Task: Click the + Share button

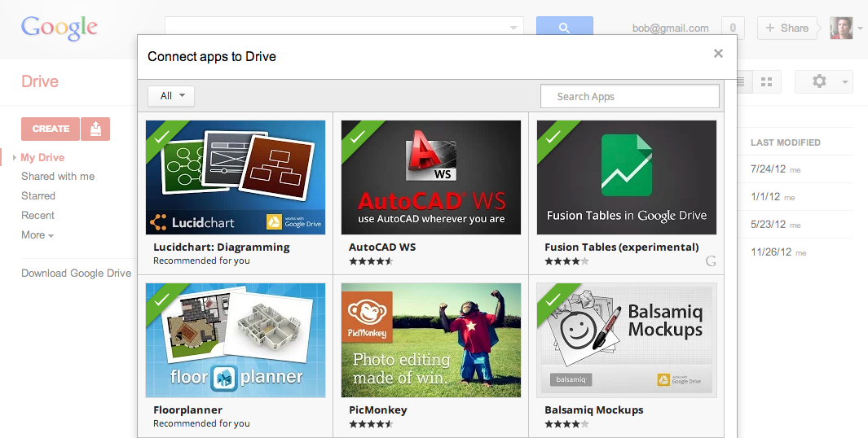Action: click(x=786, y=28)
